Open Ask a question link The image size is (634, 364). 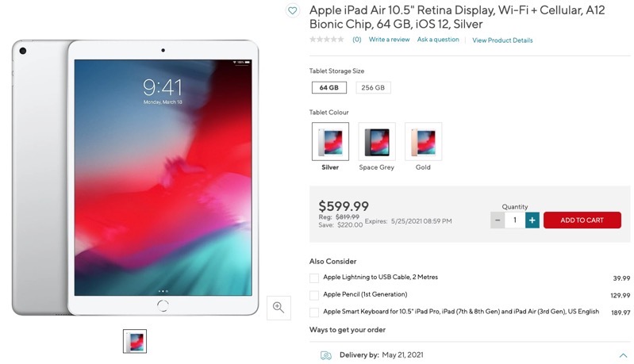(x=438, y=40)
